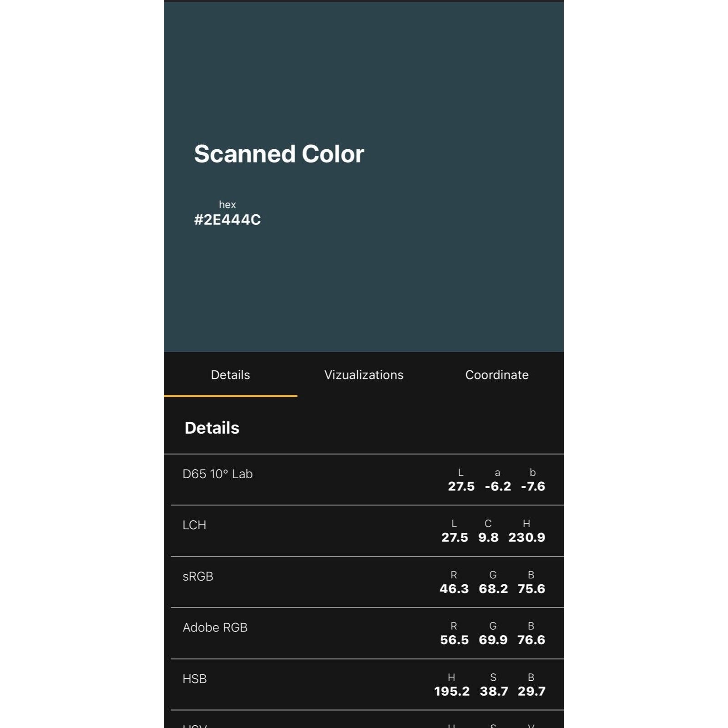Click the hex value #2E444C

pyautogui.click(x=227, y=220)
